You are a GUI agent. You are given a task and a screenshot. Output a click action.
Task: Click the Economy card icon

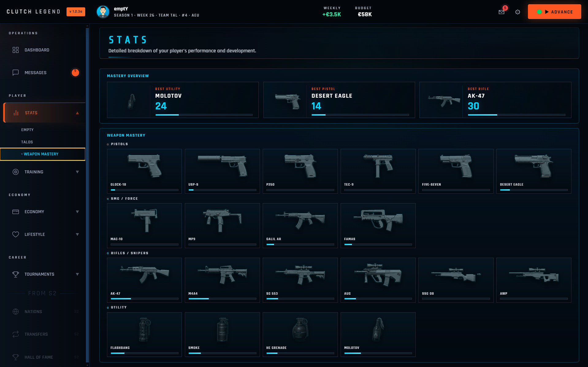click(16, 212)
